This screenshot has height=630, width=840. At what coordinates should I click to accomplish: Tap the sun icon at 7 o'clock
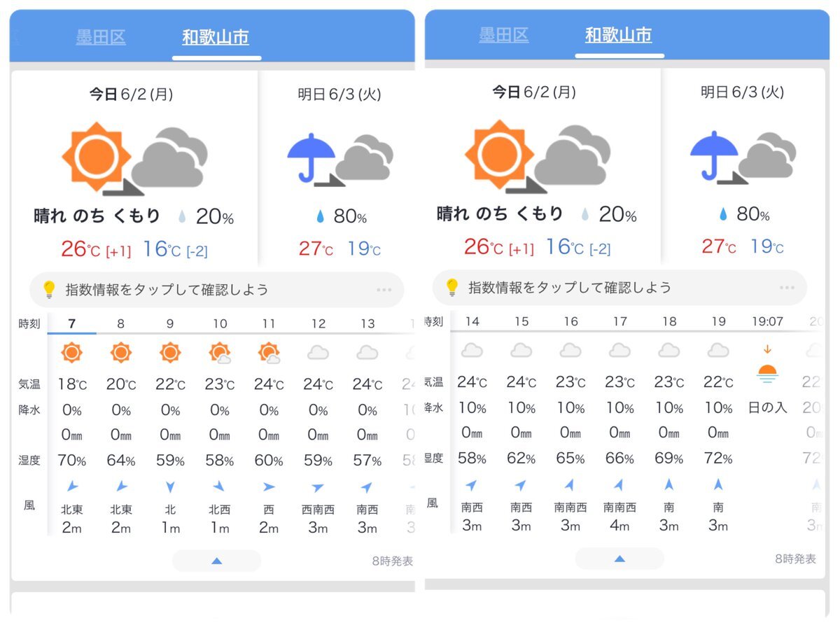point(71,352)
